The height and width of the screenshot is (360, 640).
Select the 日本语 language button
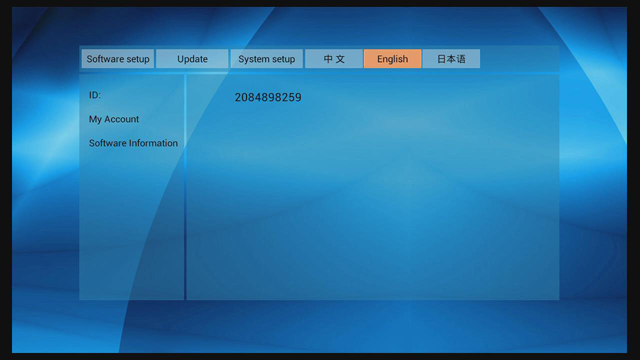click(x=451, y=59)
